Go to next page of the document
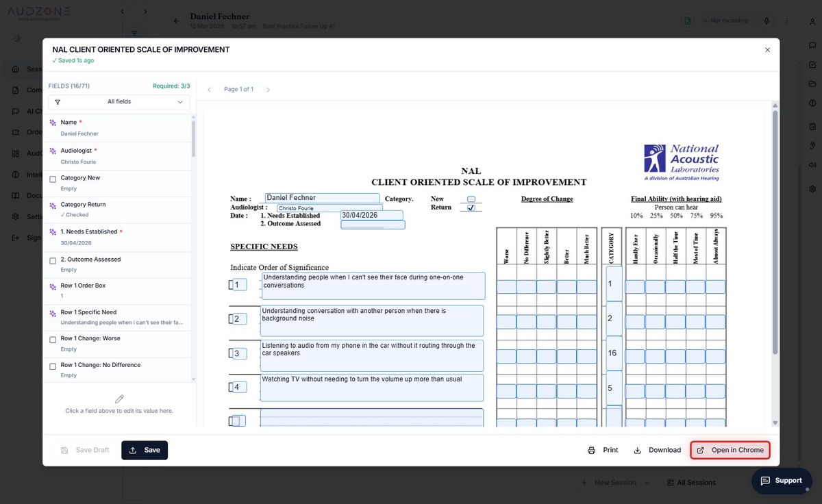 268,90
